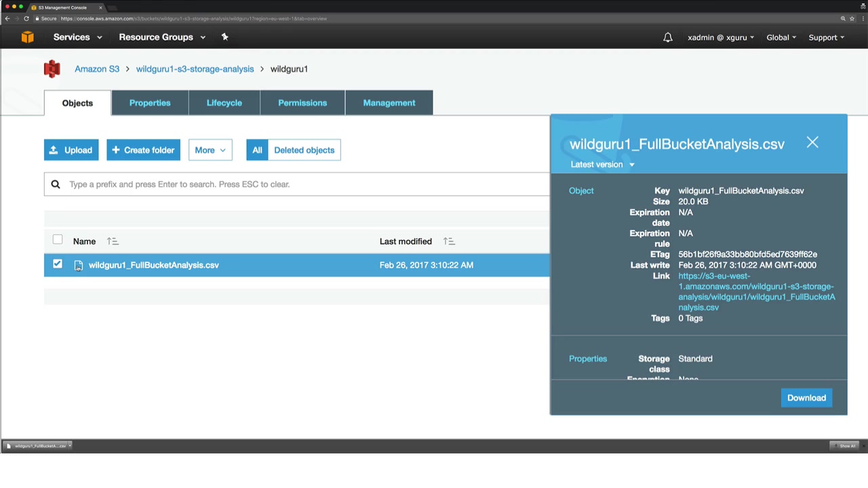Click the browser back arrow
This screenshot has width=868, height=488.
[7, 18]
